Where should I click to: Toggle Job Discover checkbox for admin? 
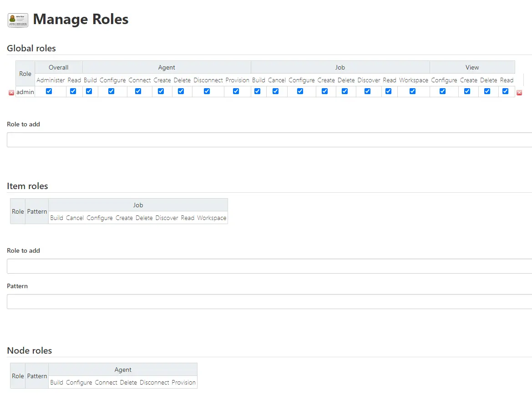pyautogui.click(x=368, y=91)
